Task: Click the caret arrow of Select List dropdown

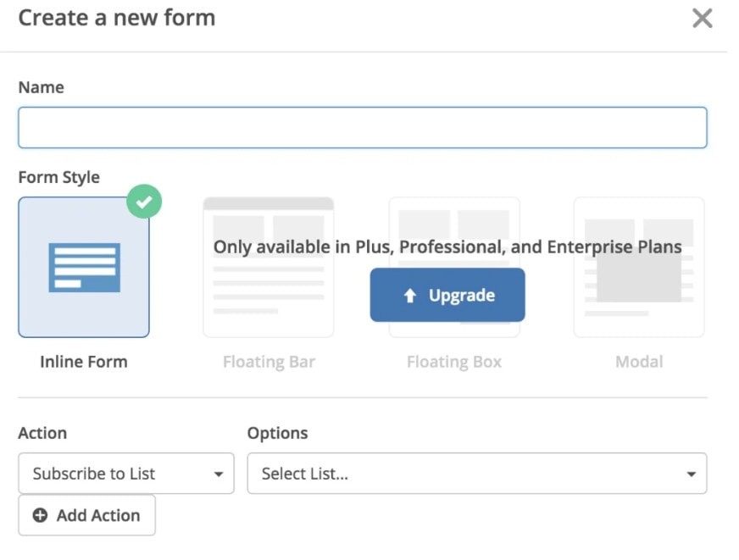Action: (692, 474)
